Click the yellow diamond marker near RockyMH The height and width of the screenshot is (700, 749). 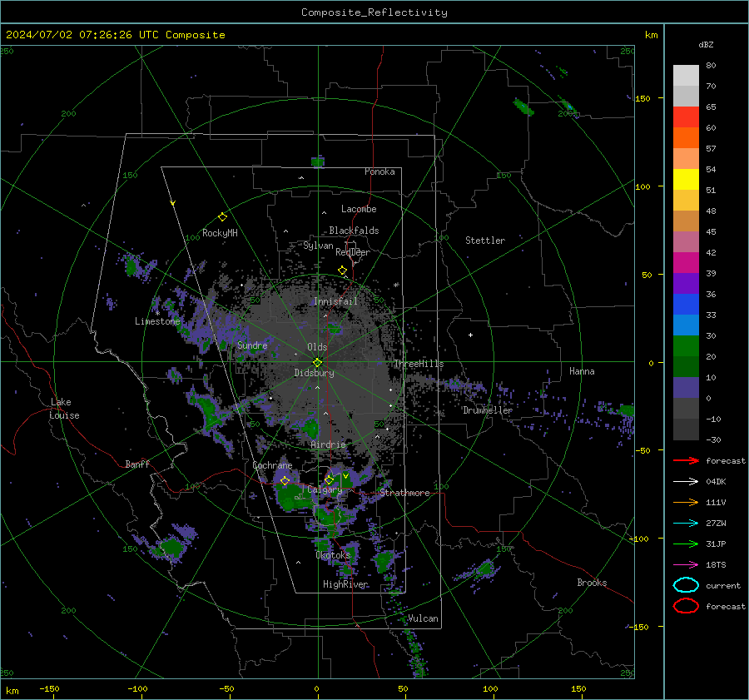tap(222, 217)
